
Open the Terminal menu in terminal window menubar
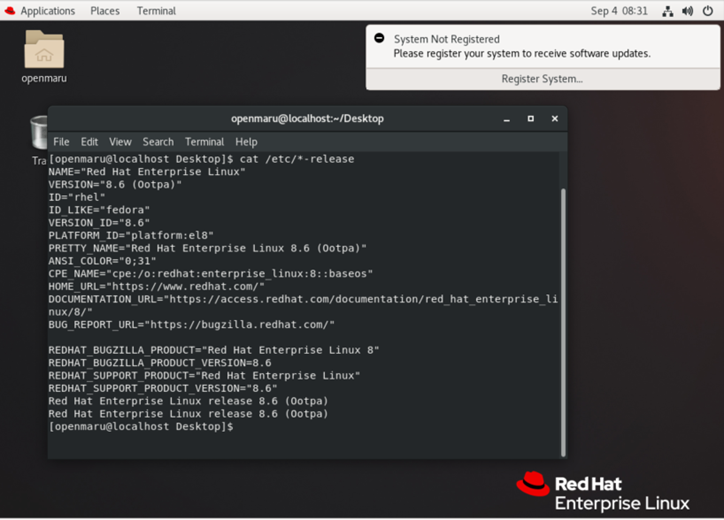point(204,142)
